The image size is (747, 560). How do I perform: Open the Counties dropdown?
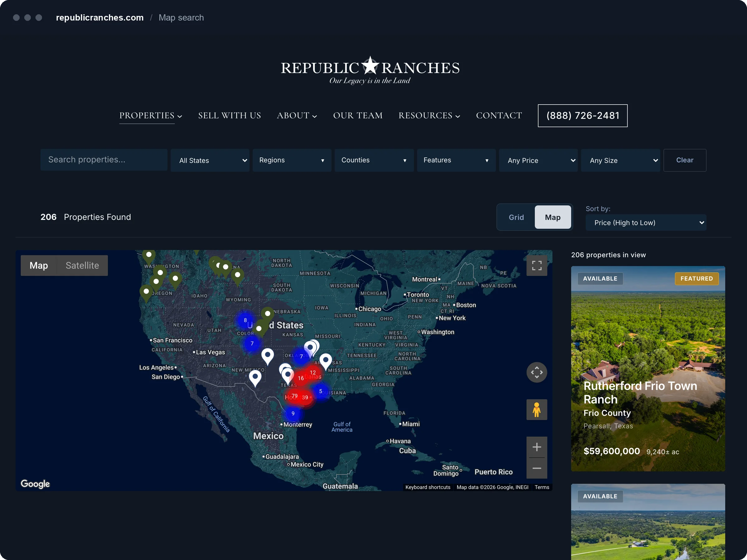pyautogui.click(x=374, y=160)
